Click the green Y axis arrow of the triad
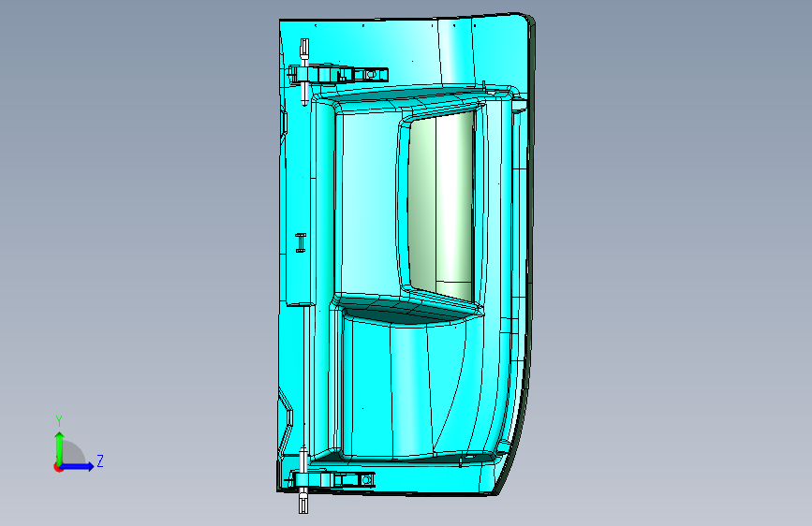 (x=59, y=447)
